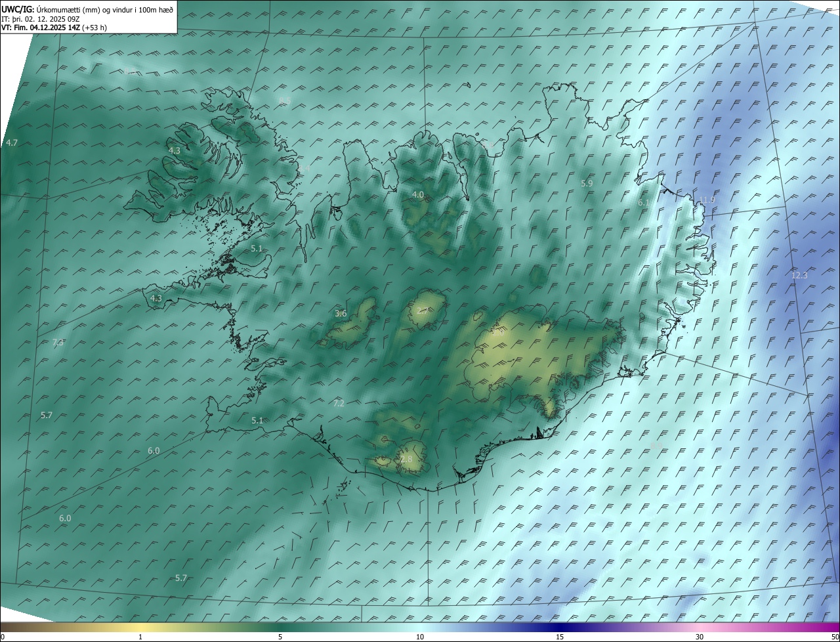Click the '0' tick on the color scale

pyautogui.click(x=3, y=637)
